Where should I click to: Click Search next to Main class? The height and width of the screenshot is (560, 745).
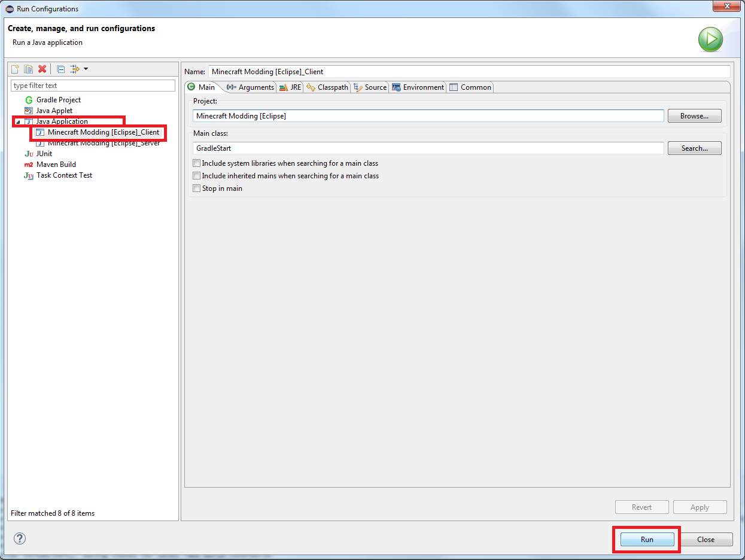coord(694,148)
